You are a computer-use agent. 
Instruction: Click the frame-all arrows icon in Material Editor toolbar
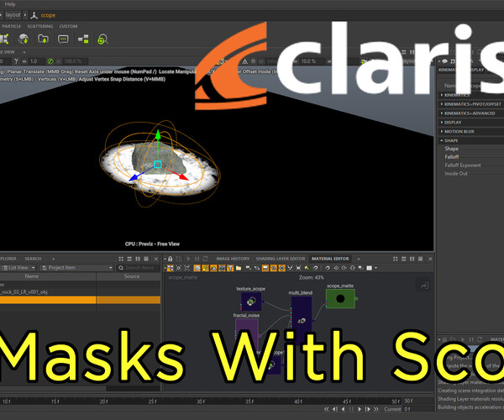click(290, 268)
